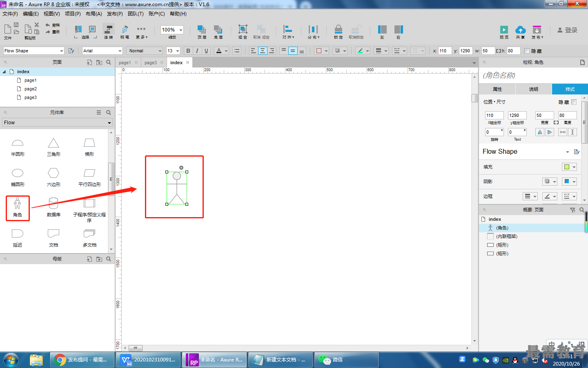The image size is (588, 368).
Task: Open the outer shadow color swatch
Action: coord(550,182)
